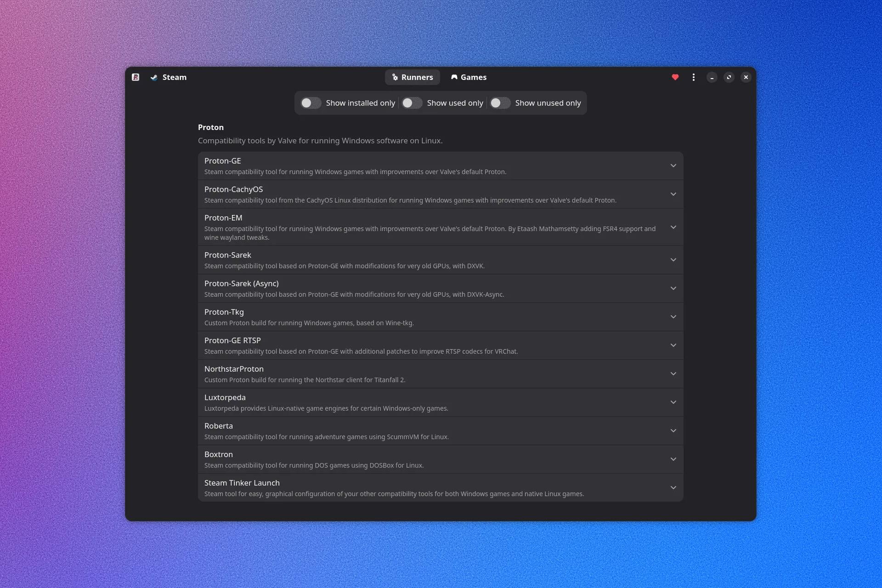Expand the Roberta row chevron
Screen dimensions: 882x588
click(x=673, y=430)
